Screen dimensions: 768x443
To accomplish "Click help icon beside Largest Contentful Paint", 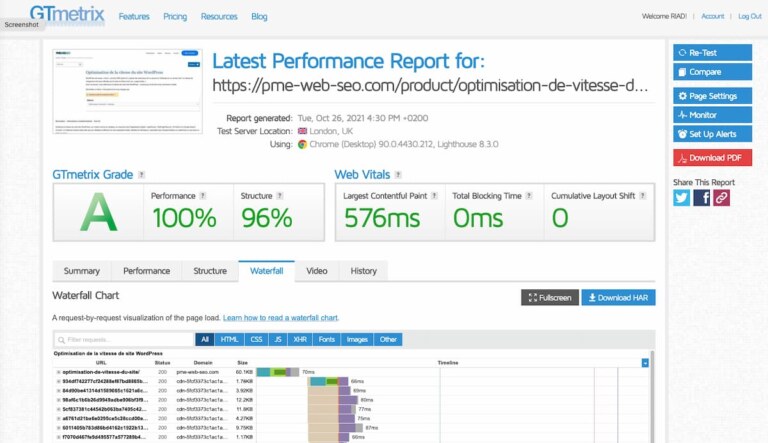I will point(434,196).
